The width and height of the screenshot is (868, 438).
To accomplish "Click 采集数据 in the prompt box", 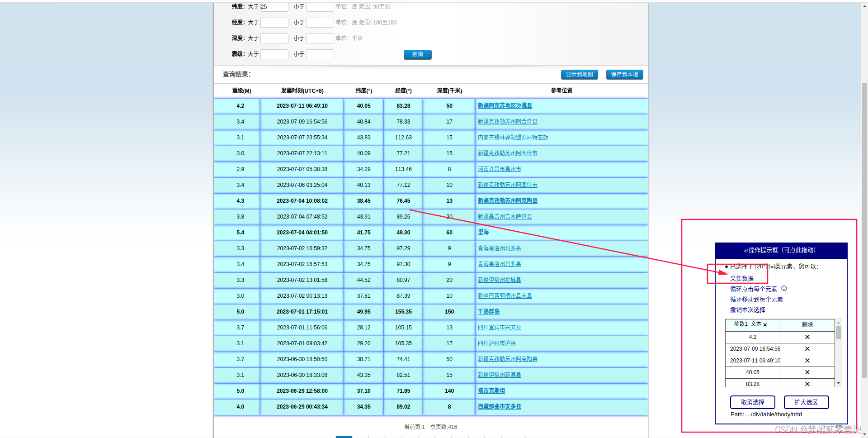I will [741, 279].
